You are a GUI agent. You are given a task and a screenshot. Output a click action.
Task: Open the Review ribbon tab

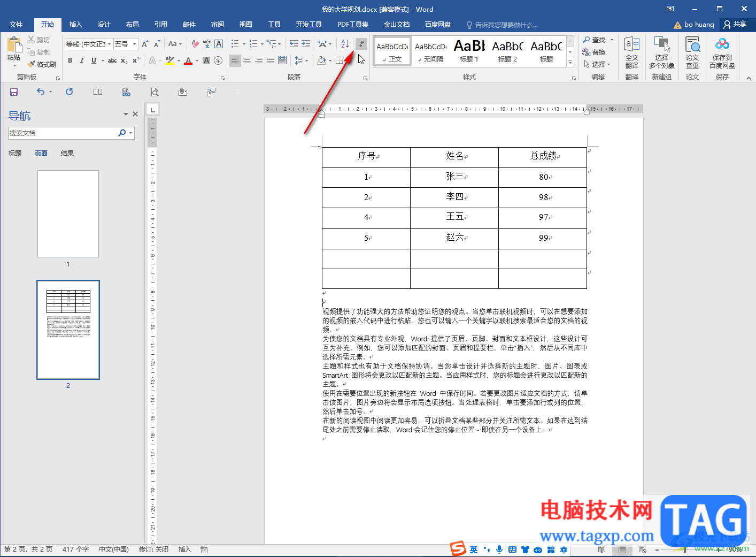click(218, 25)
